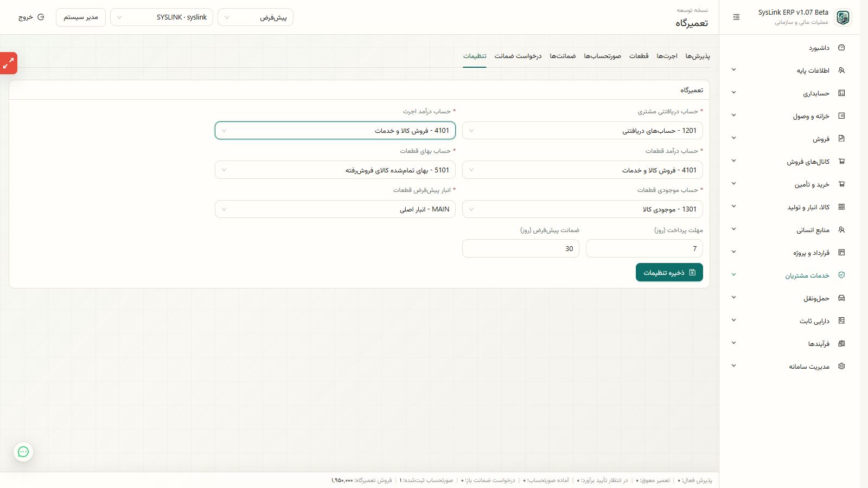This screenshot has height=488, width=868.
Task: Click the خروج logout link
Action: point(31,17)
